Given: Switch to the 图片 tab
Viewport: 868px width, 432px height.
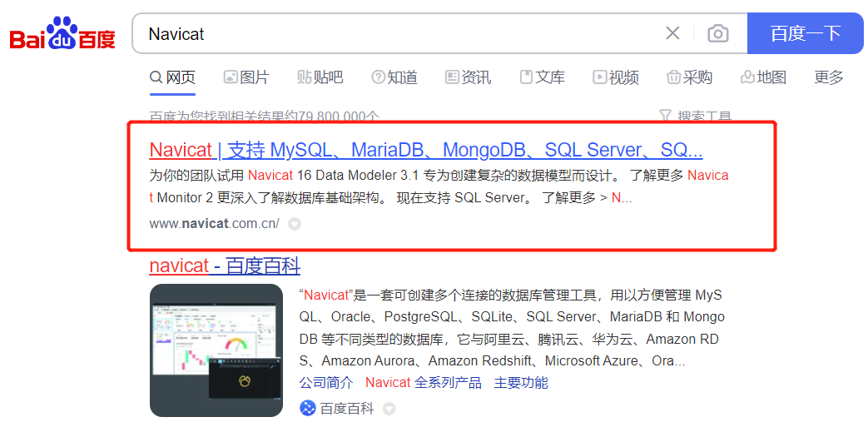Looking at the screenshot, I should click(x=246, y=77).
